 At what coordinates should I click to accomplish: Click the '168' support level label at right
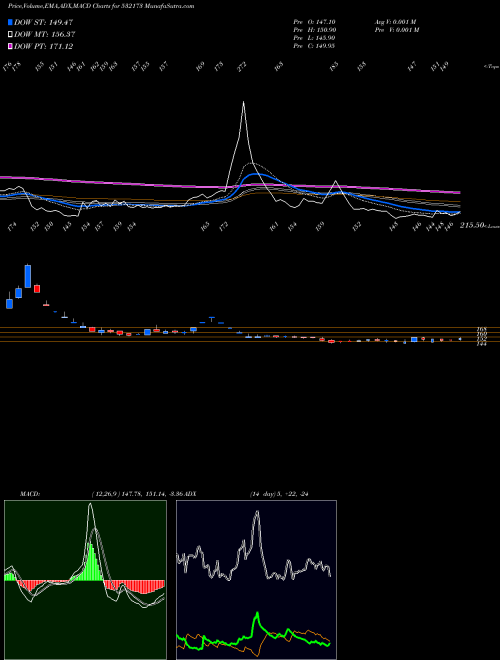click(x=482, y=328)
